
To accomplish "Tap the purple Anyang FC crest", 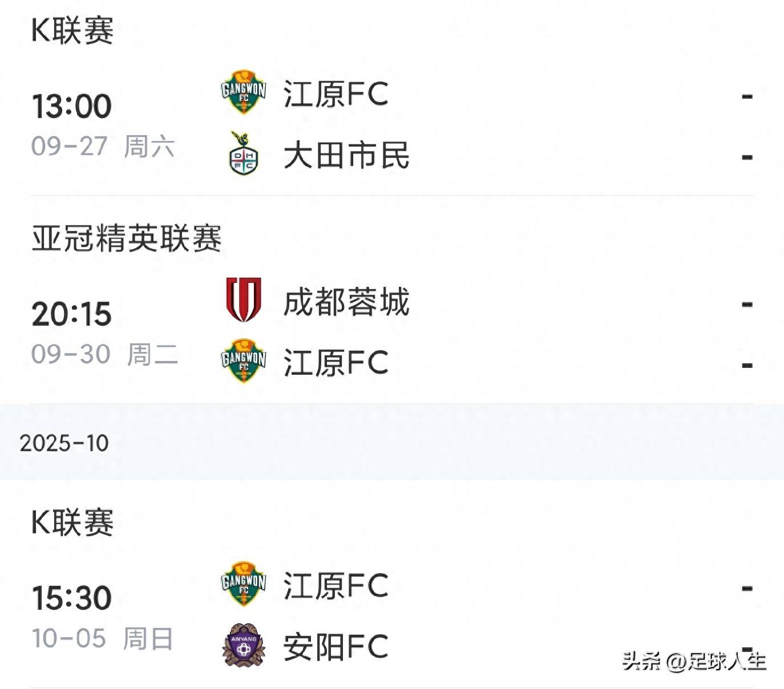I will (x=244, y=646).
